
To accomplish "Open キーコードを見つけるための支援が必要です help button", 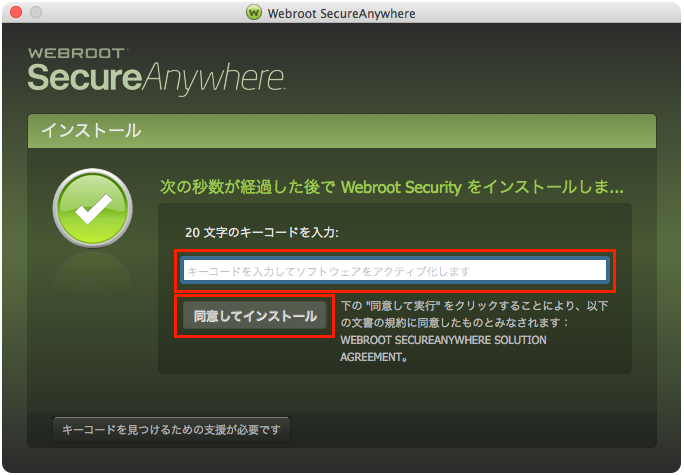I will [171, 430].
